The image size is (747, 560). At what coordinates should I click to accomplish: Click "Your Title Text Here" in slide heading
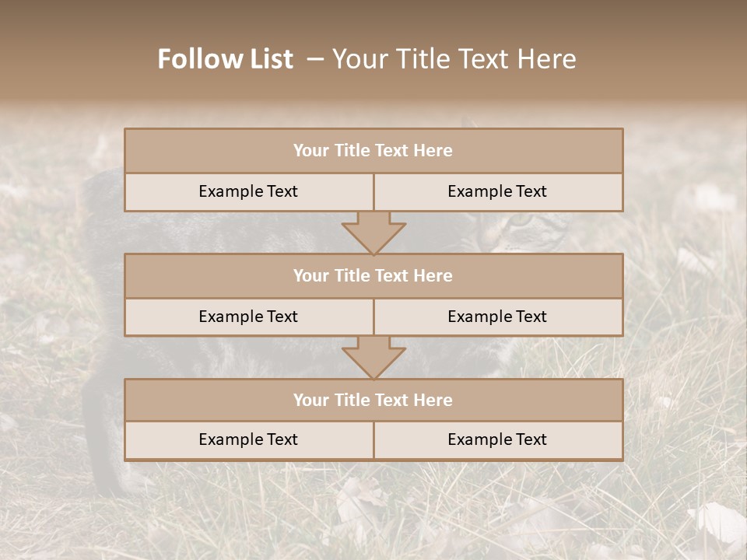454,59
